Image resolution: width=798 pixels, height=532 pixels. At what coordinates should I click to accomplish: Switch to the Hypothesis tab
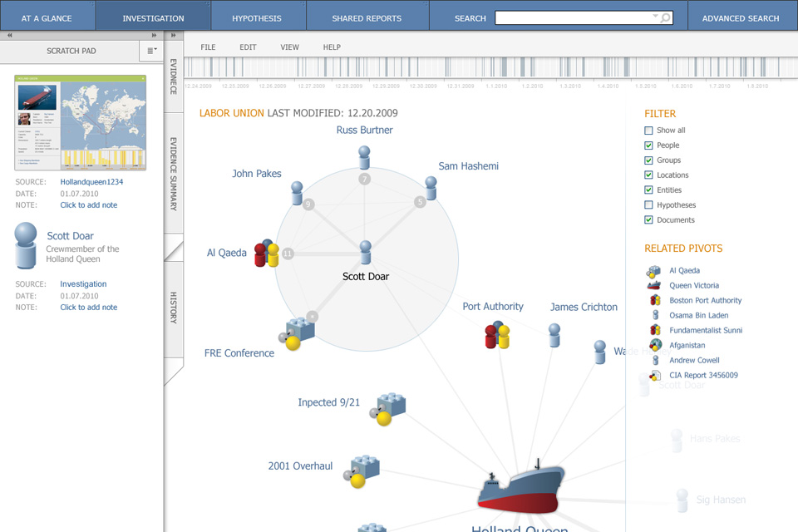257,17
